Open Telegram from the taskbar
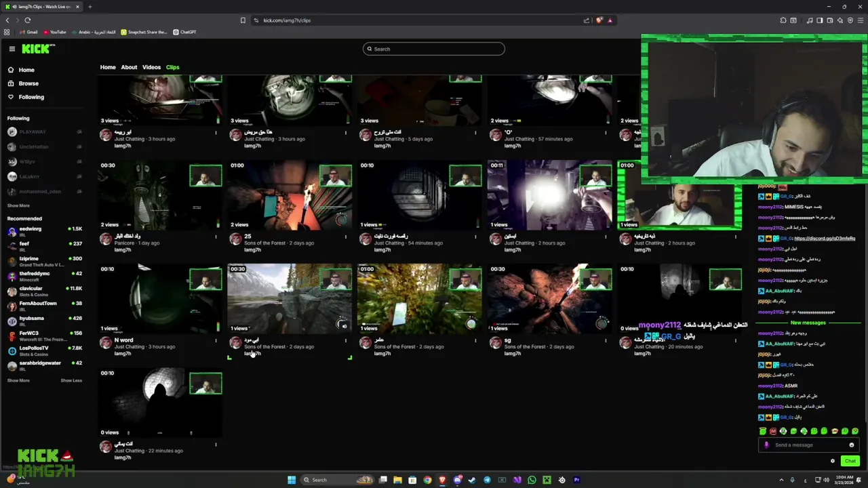This screenshot has width=868, height=488. coord(487,480)
